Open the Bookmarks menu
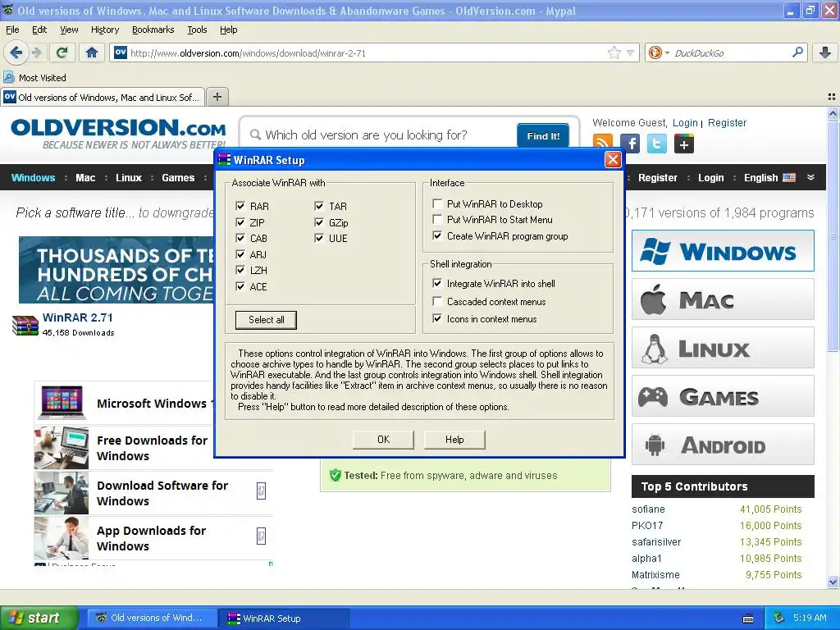This screenshot has height=630, width=840. click(x=153, y=30)
